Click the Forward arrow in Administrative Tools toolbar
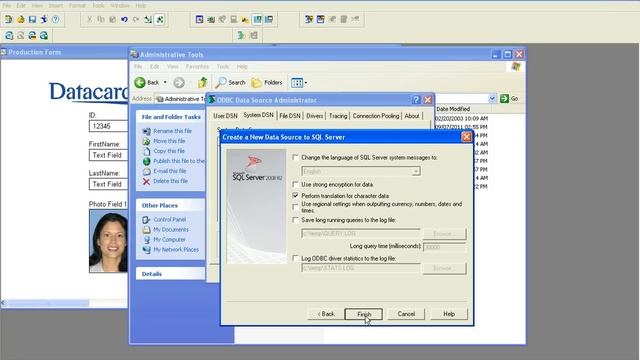640x360 pixels. pos(179,82)
